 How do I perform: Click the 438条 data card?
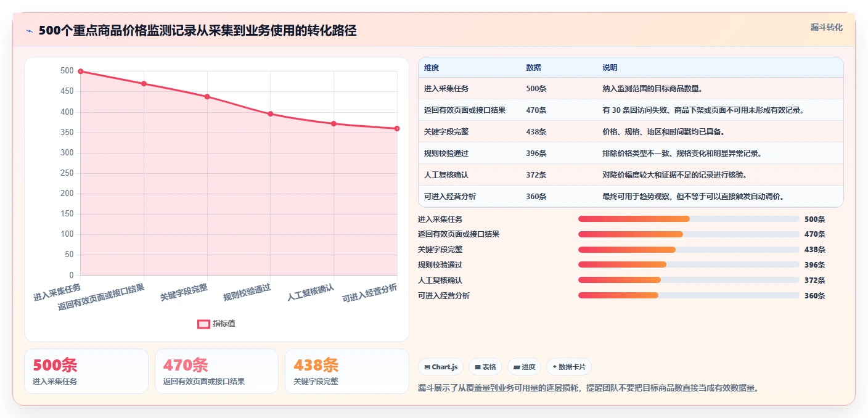point(347,371)
